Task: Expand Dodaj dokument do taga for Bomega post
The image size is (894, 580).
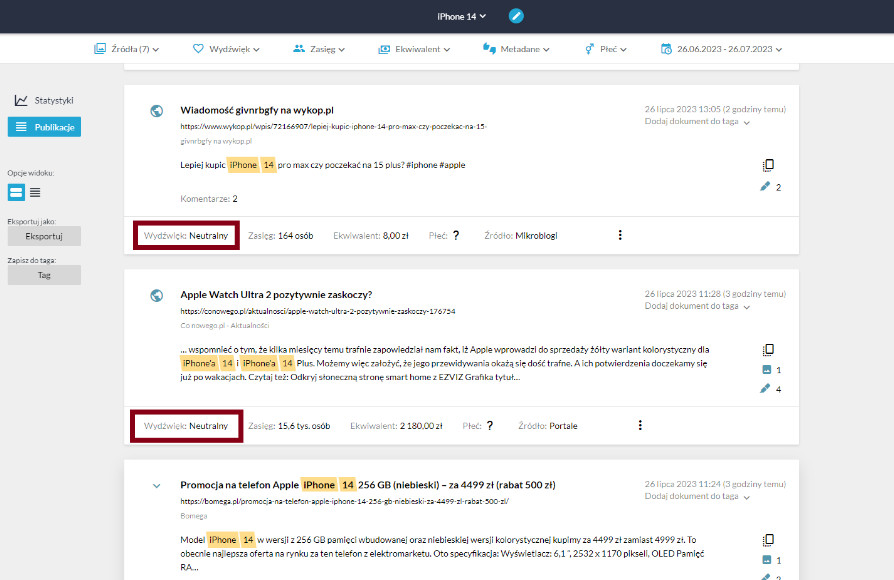Action: pos(697,496)
